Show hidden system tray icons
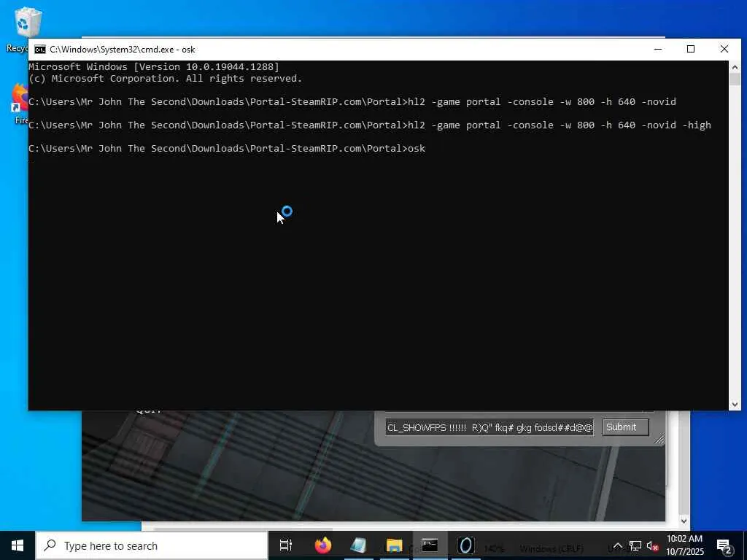Viewport: 747px width, 560px height. (x=617, y=546)
